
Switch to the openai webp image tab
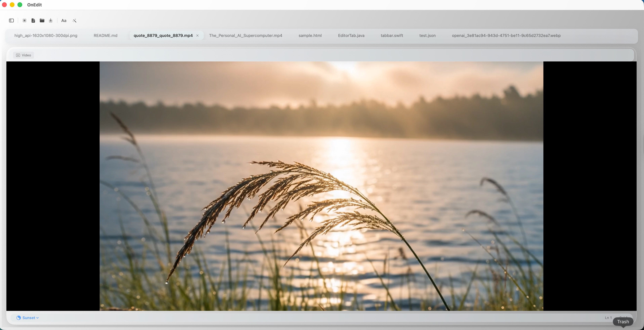[506, 35]
